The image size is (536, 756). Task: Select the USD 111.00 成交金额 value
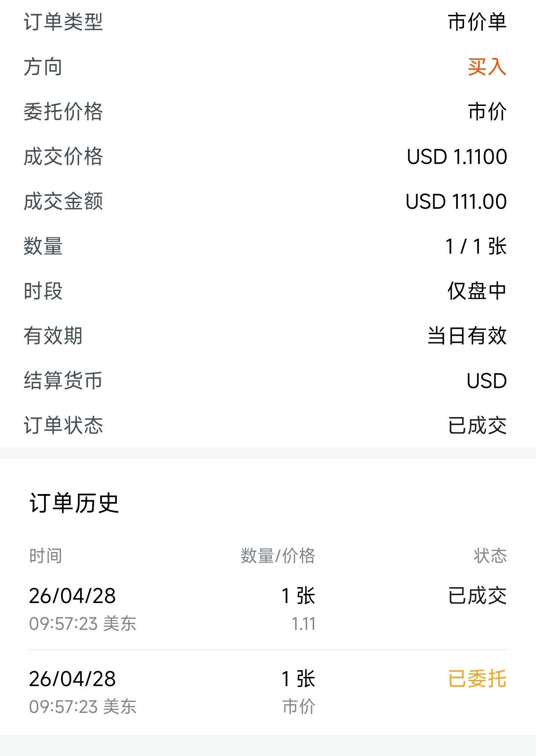pyautogui.click(x=456, y=202)
